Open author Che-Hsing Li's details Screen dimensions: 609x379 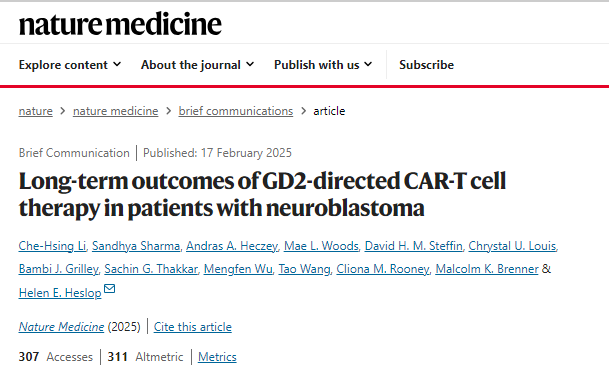[x=52, y=246]
